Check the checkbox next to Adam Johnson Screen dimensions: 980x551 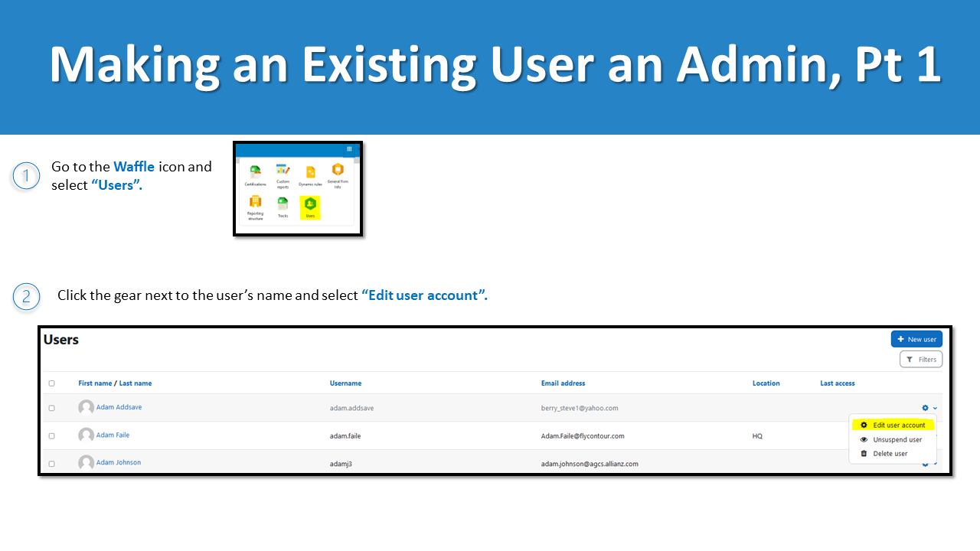[x=51, y=463]
